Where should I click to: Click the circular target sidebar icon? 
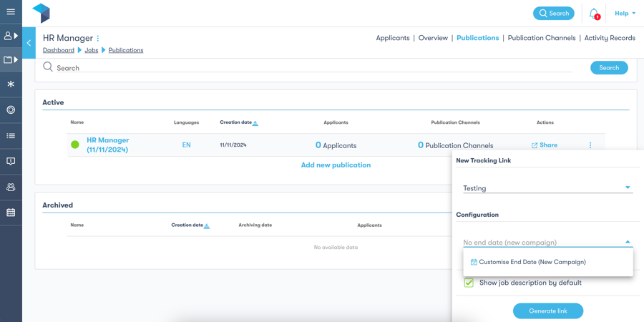11,109
